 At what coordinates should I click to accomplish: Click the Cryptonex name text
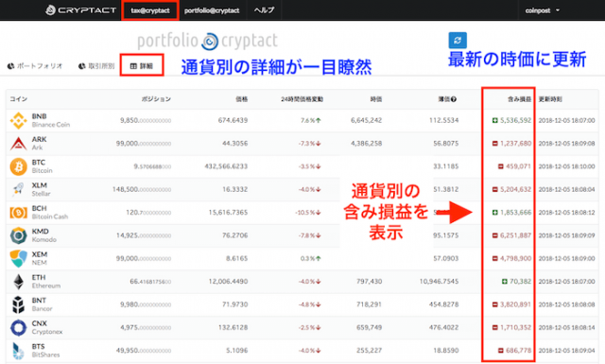pos(47,332)
